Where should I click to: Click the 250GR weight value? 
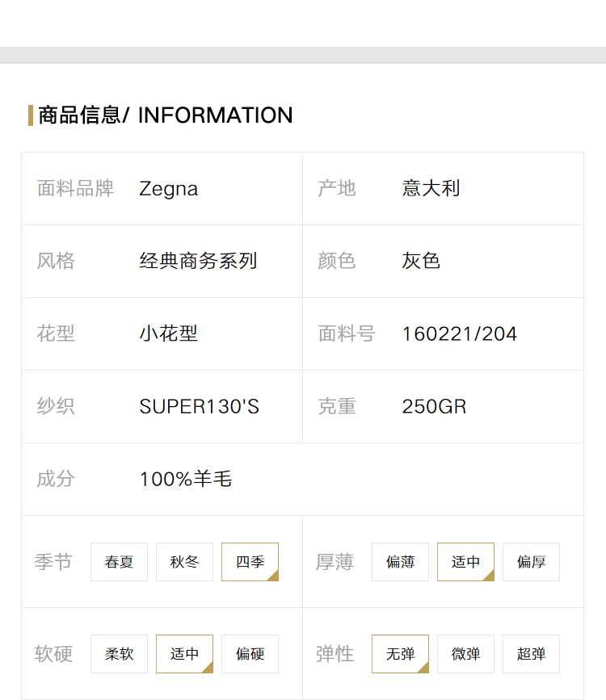point(434,407)
